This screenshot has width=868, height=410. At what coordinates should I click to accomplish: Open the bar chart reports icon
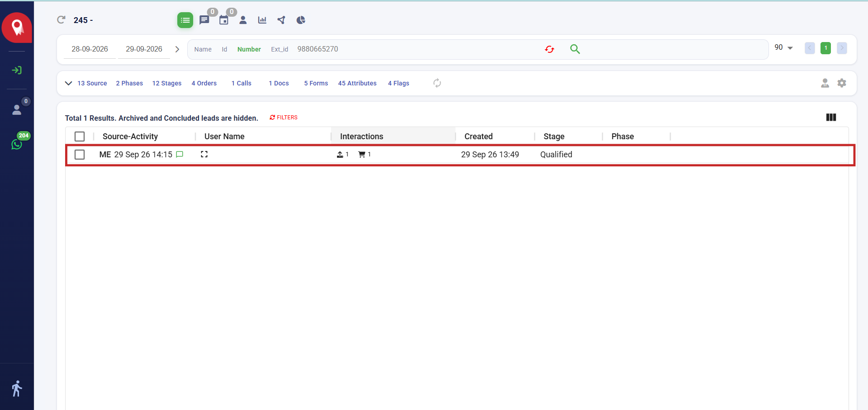[x=262, y=20]
